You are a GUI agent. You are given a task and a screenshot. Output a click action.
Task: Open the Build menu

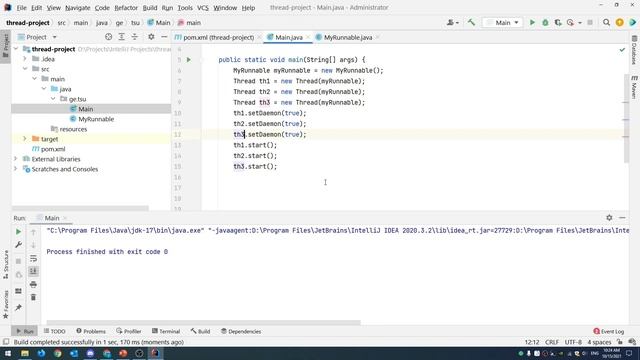(x=150, y=8)
